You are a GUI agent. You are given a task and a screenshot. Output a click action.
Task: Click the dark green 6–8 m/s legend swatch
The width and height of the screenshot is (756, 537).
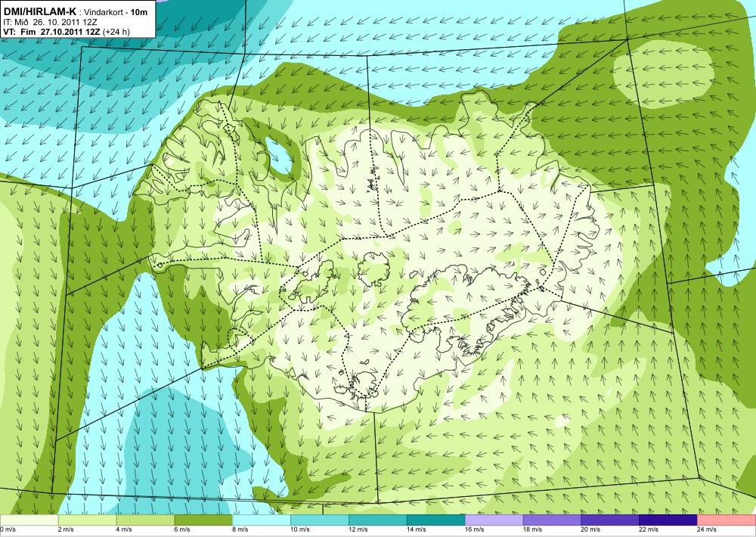coord(203,520)
